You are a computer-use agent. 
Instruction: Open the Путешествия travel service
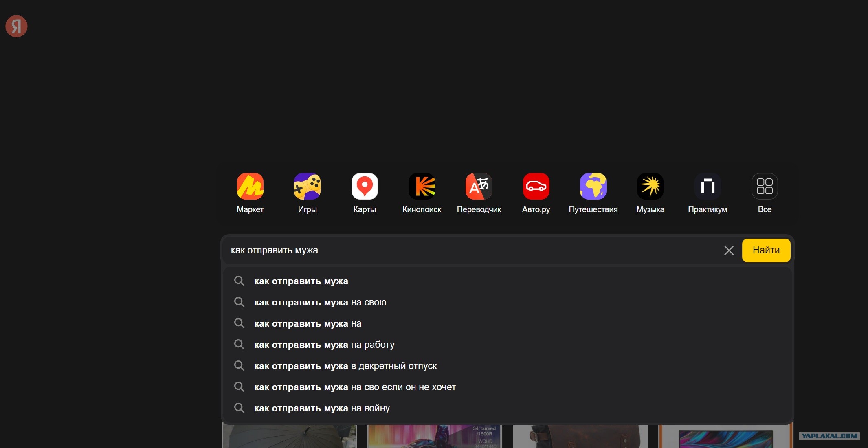point(593,193)
